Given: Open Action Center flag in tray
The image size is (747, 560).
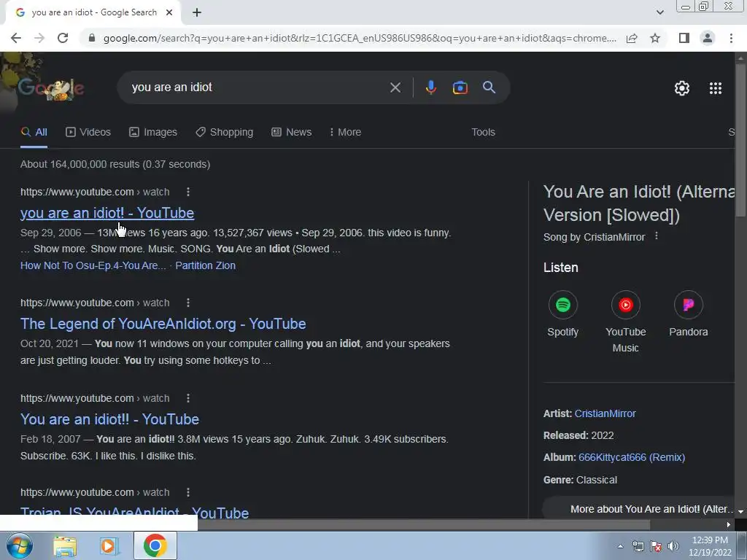Looking at the screenshot, I should pyautogui.click(x=656, y=546).
